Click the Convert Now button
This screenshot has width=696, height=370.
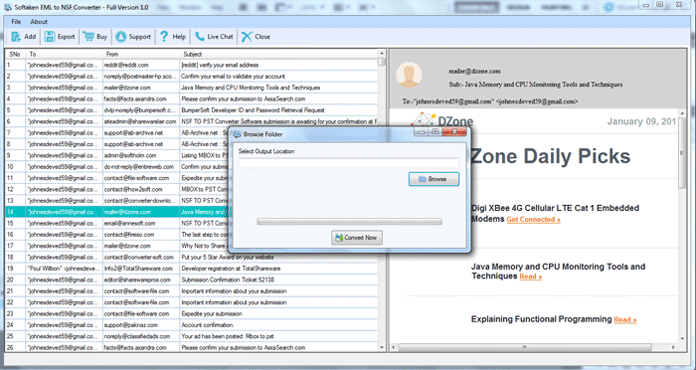(357, 238)
